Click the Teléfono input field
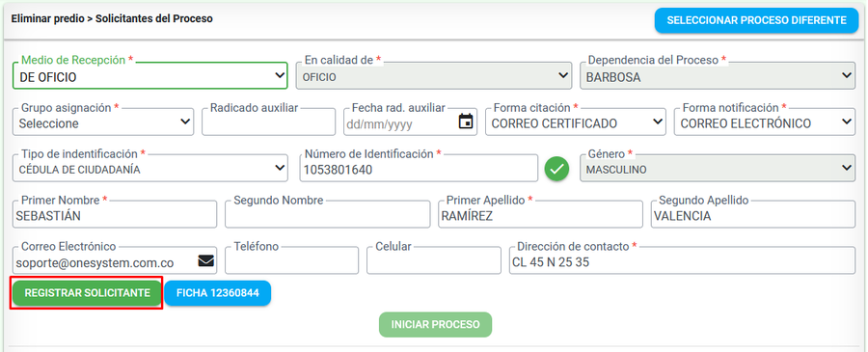868x352 pixels. [291, 260]
